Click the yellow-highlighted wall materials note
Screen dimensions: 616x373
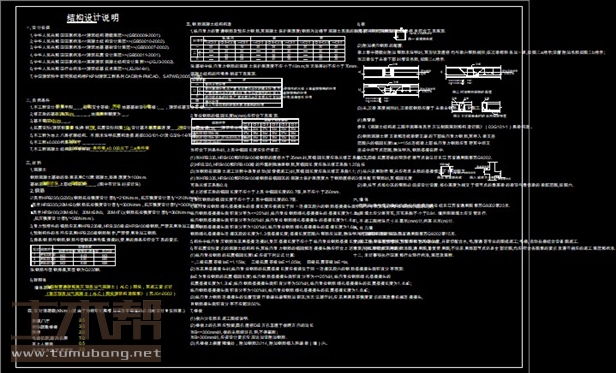[x=106, y=290]
